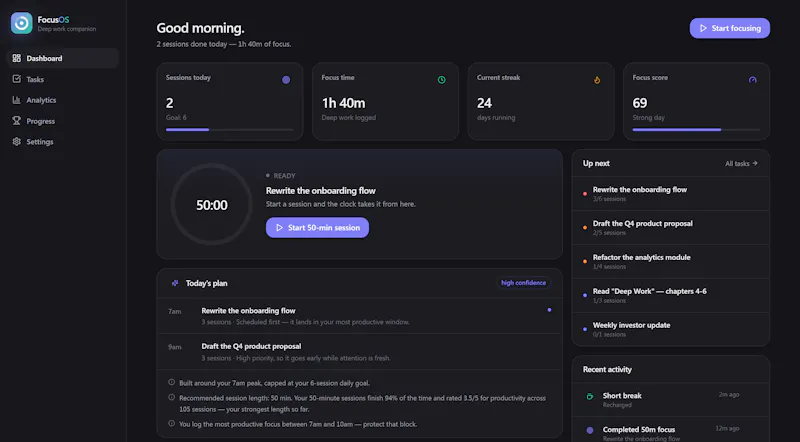Click info icon beside Recommended session length

171,397
